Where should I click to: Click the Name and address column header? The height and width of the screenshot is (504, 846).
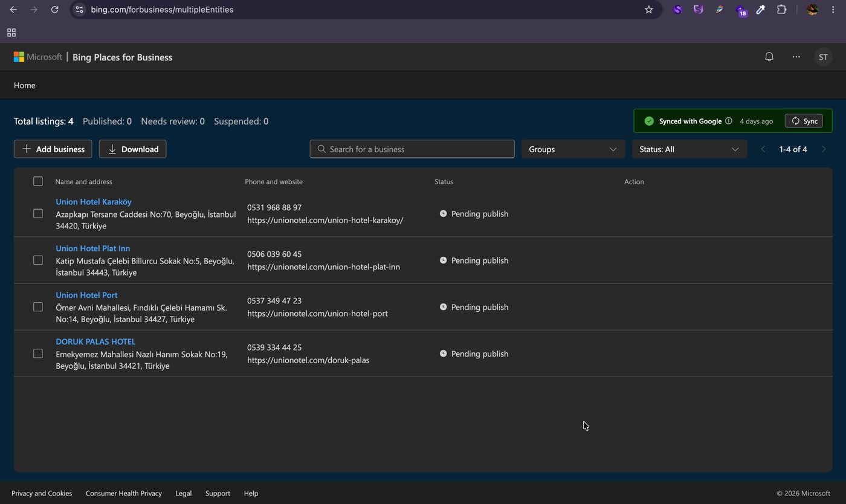(83, 181)
